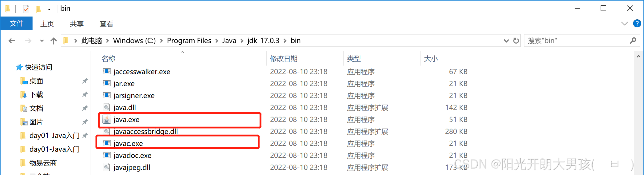Screen dimensions: 644x175
Task: Unpin 桌面 from quick access
Action: click(85, 81)
